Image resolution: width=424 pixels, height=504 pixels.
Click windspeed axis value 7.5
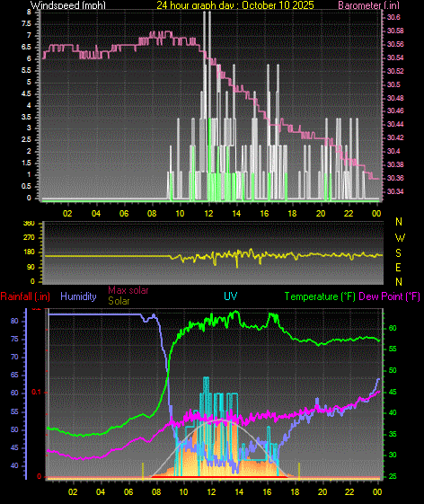(26, 24)
